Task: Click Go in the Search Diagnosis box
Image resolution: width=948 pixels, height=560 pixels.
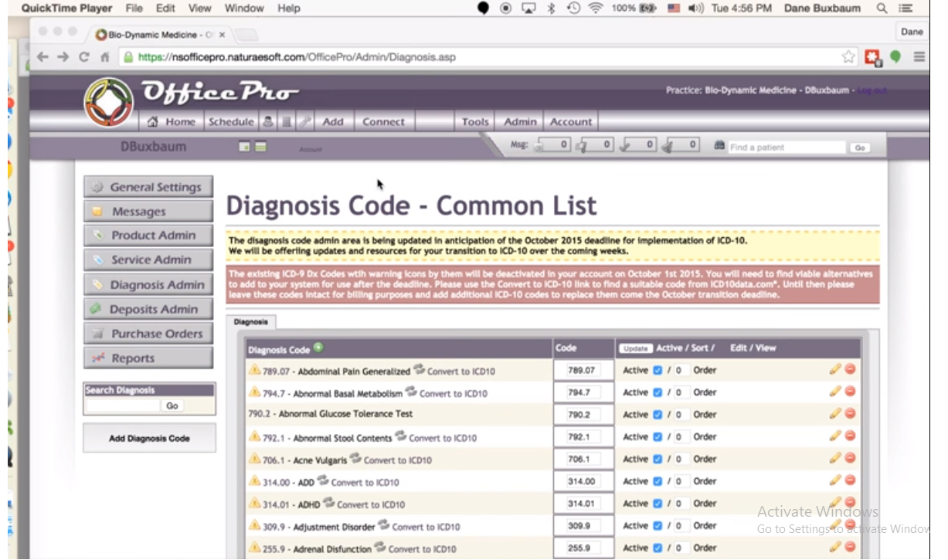Action: pos(172,406)
